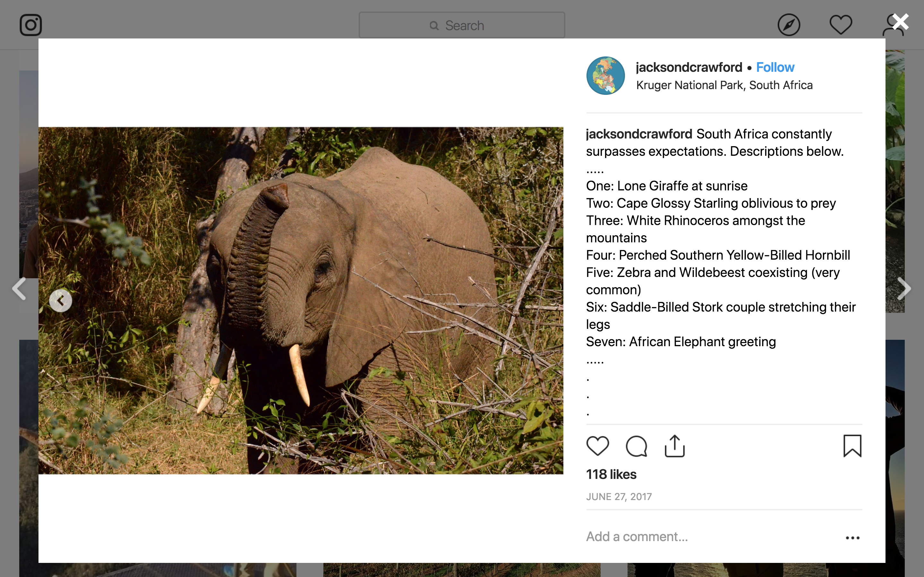Click the comment bubble icon
This screenshot has height=577, width=924.
pos(636,446)
